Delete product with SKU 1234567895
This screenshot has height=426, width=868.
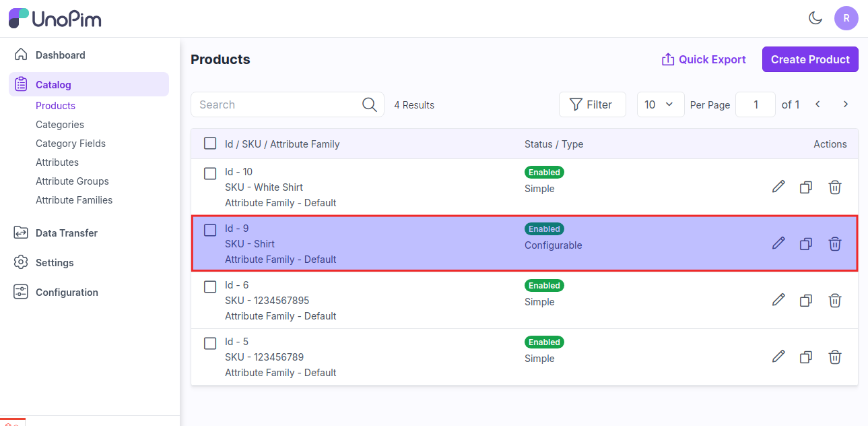[834, 301]
